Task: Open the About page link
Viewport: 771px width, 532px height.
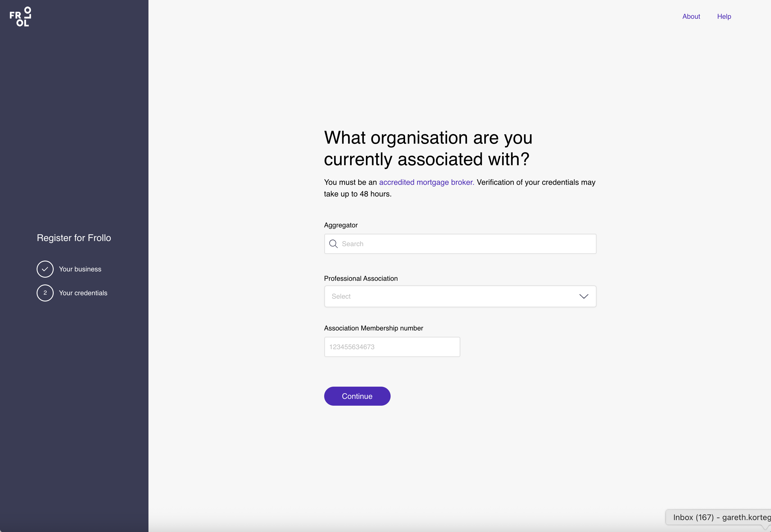Action: 691,16
